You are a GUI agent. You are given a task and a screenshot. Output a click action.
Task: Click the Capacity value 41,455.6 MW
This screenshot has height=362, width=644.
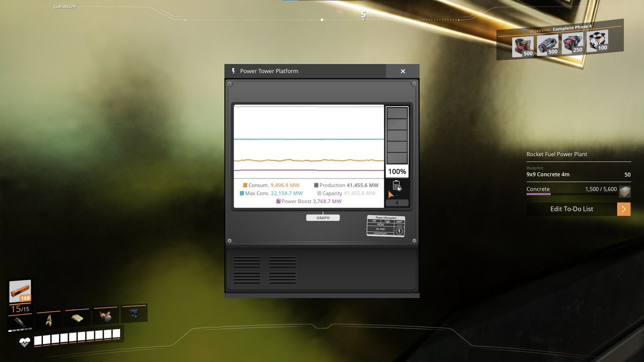(360, 193)
